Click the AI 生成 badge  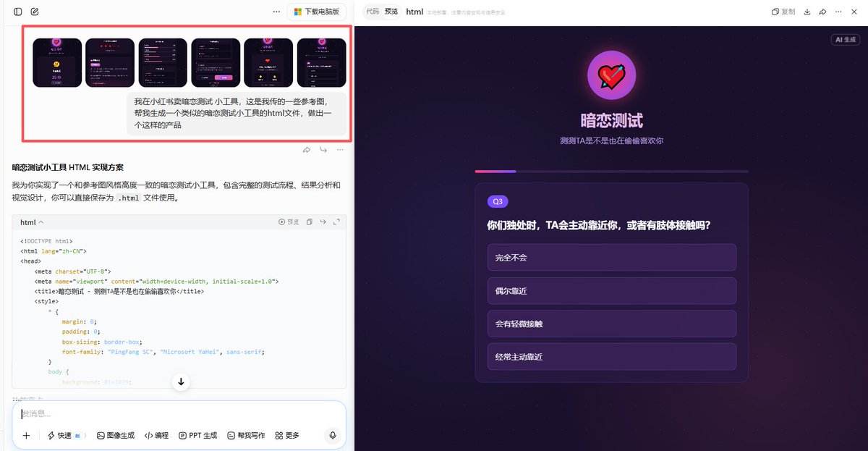tap(845, 40)
